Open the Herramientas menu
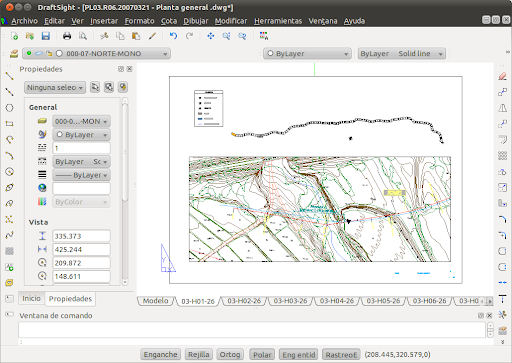Viewport: 512px width, 363px height. [x=278, y=21]
